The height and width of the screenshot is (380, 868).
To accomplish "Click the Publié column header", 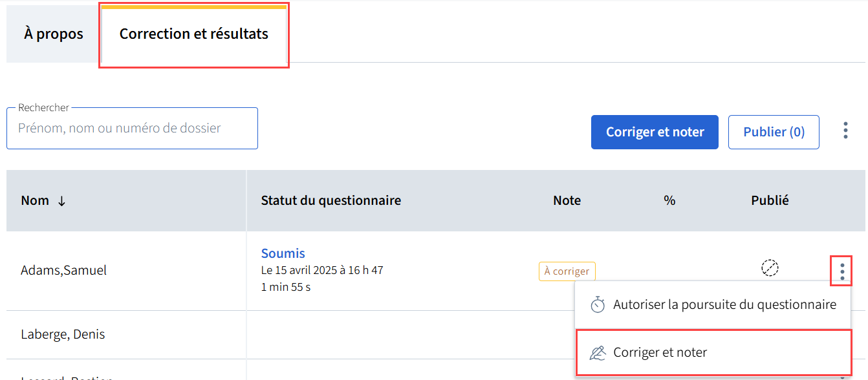I will 770,200.
